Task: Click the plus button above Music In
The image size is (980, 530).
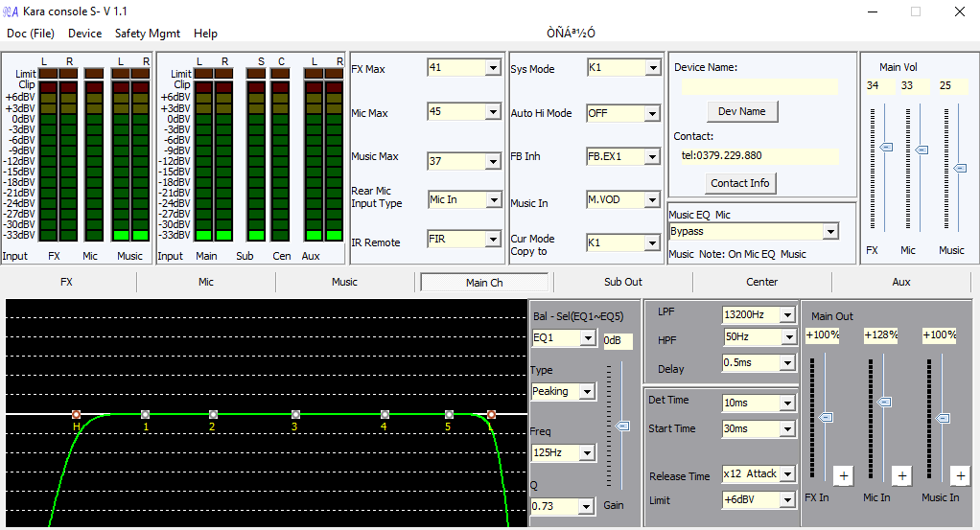Action: [961, 476]
